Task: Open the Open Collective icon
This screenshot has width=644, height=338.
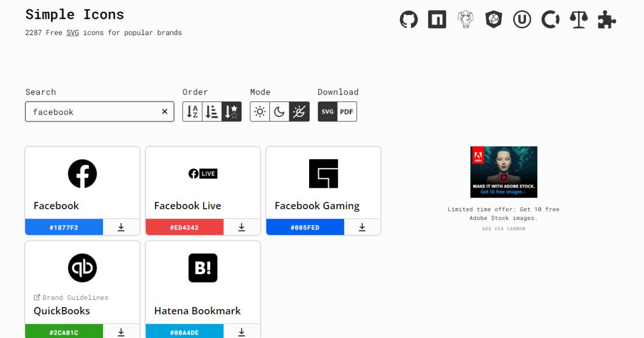Action: coord(550,20)
